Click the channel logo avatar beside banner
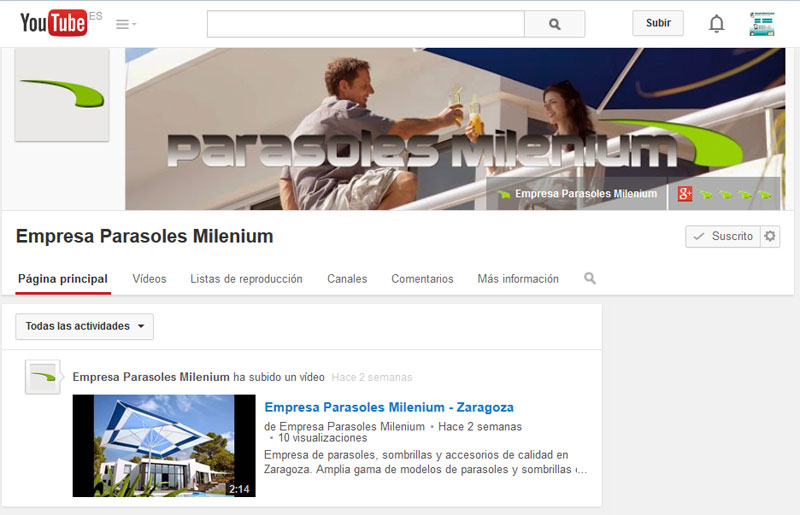 pyautogui.click(x=62, y=95)
